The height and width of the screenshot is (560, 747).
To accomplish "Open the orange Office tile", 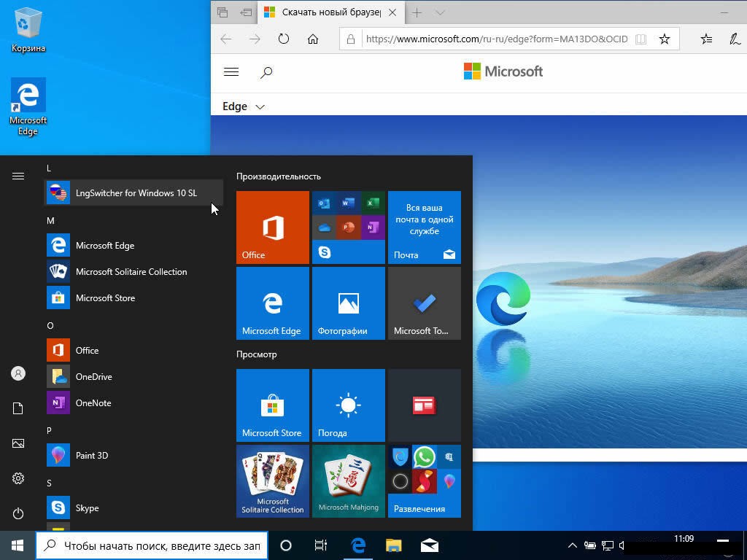I will click(273, 227).
